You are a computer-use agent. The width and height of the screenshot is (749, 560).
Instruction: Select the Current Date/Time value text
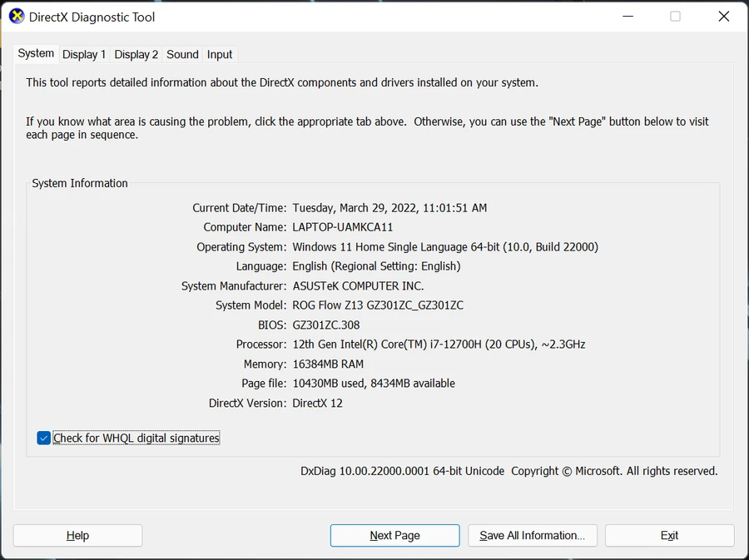[389, 208]
